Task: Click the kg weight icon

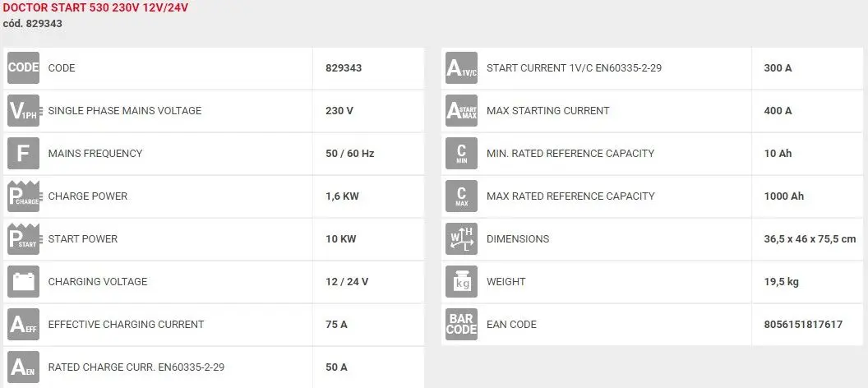Action: 462,282
